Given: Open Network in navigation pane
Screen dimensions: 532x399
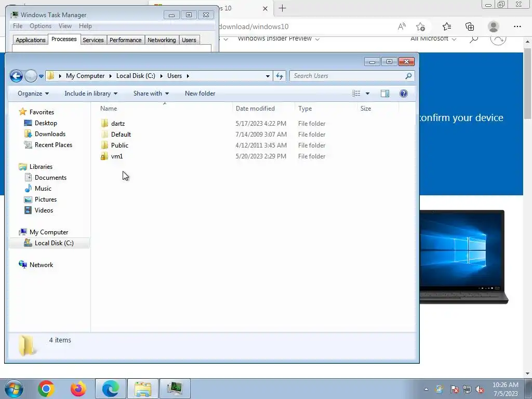Looking at the screenshot, I should pyautogui.click(x=41, y=264).
